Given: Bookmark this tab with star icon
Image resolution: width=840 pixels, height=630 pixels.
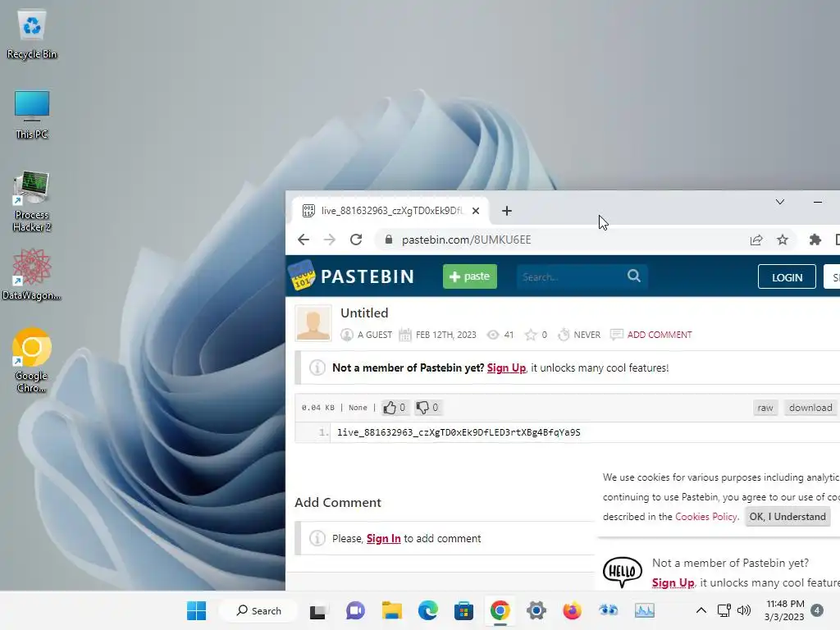Looking at the screenshot, I should [783, 240].
